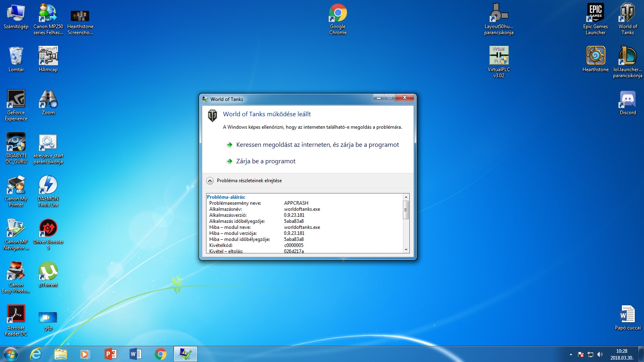Screen dimensions: 644x362
Task: Open abevjava_start parancsikonja shortcut
Action: pos(48,148)
